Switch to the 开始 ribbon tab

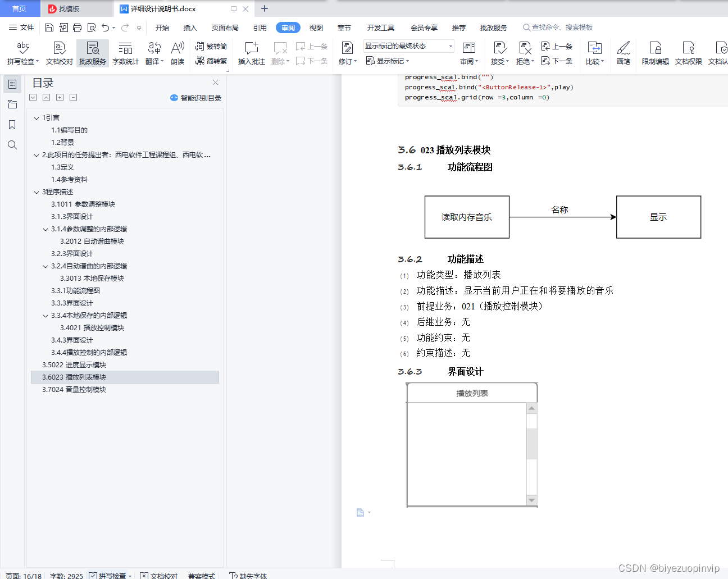click(162, 28)
